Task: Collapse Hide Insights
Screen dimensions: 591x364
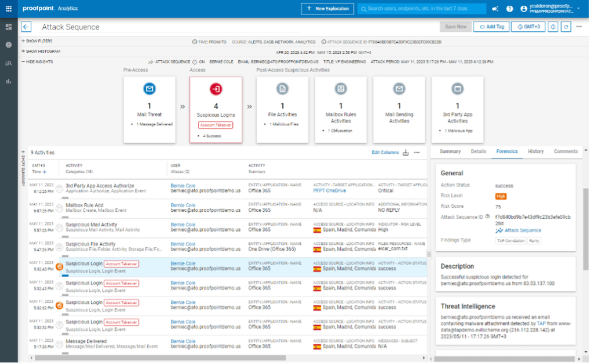Action: coord(37,62)
